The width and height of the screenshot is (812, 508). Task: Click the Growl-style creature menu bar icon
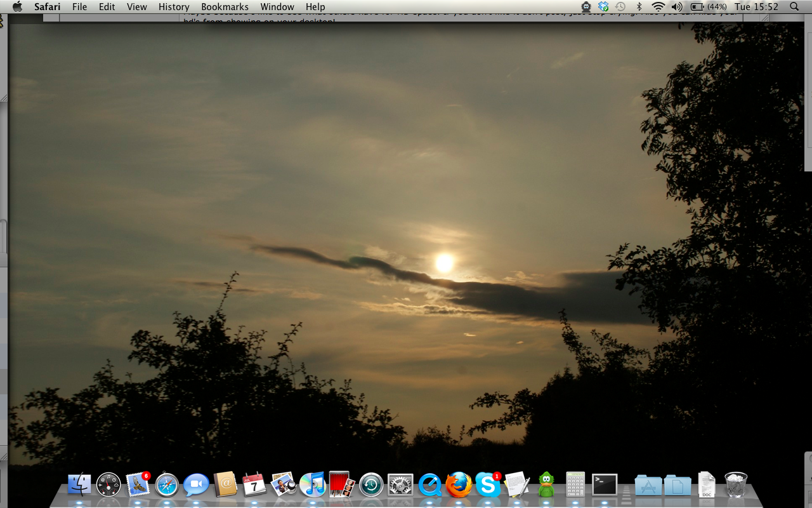586,7
